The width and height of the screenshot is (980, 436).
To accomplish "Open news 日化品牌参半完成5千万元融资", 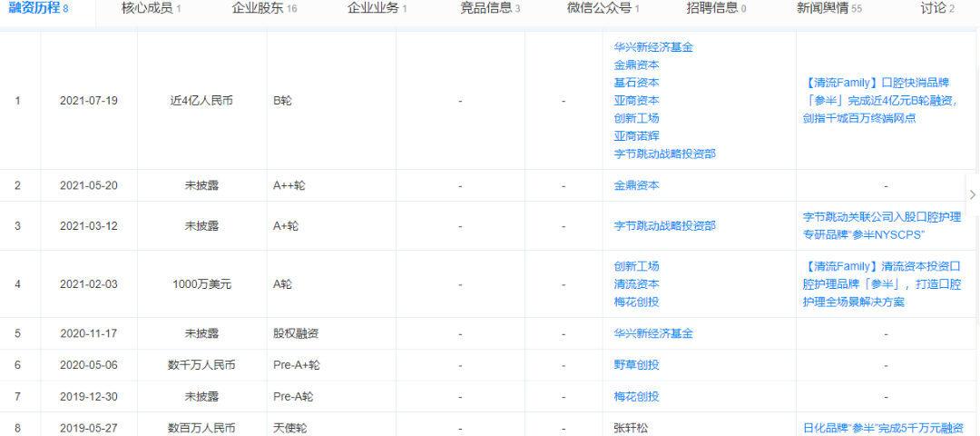I will coord(883,429).
